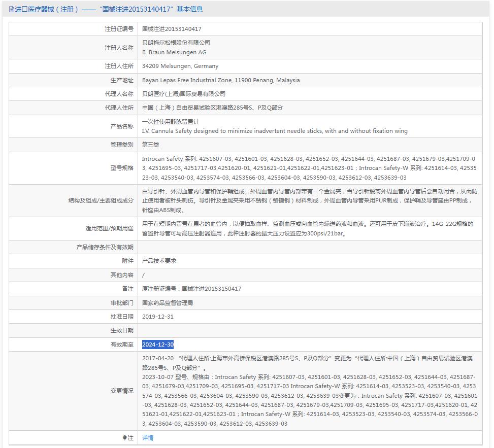Viewport: 494px width, 448px height.
Task: Click the bullet icon beside 注 label
Action: coord(124,438)
